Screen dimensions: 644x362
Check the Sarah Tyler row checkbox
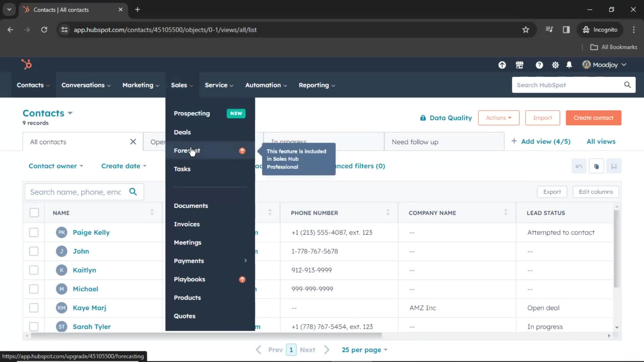[x=34, y=326]
